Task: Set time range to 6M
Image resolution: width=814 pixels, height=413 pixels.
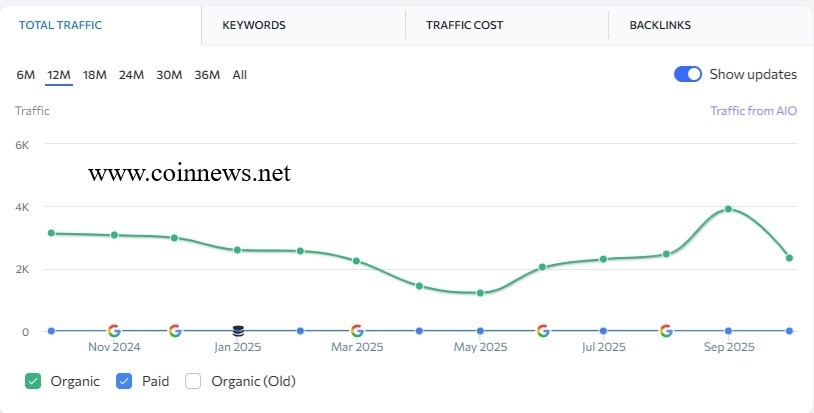Action: pos(26,75)
